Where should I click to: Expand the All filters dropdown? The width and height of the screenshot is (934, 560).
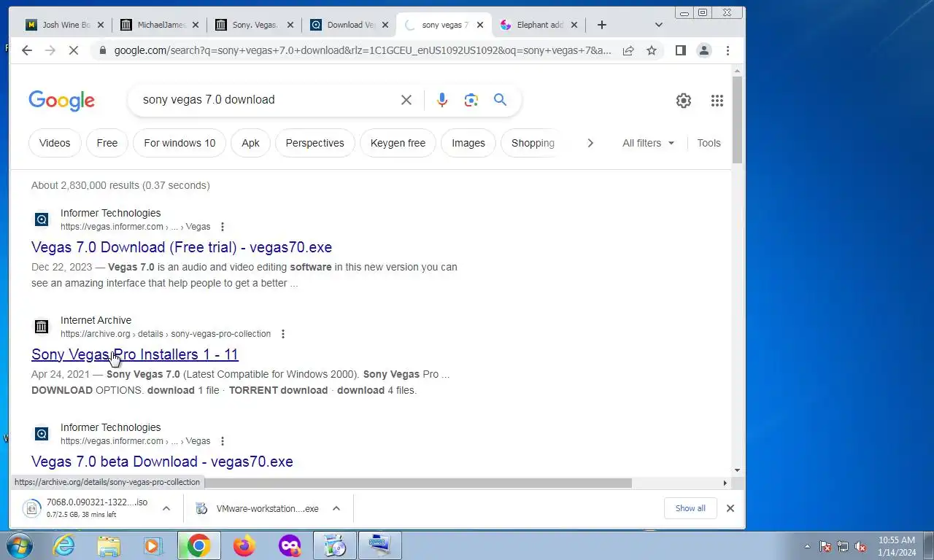click(648, 143)
